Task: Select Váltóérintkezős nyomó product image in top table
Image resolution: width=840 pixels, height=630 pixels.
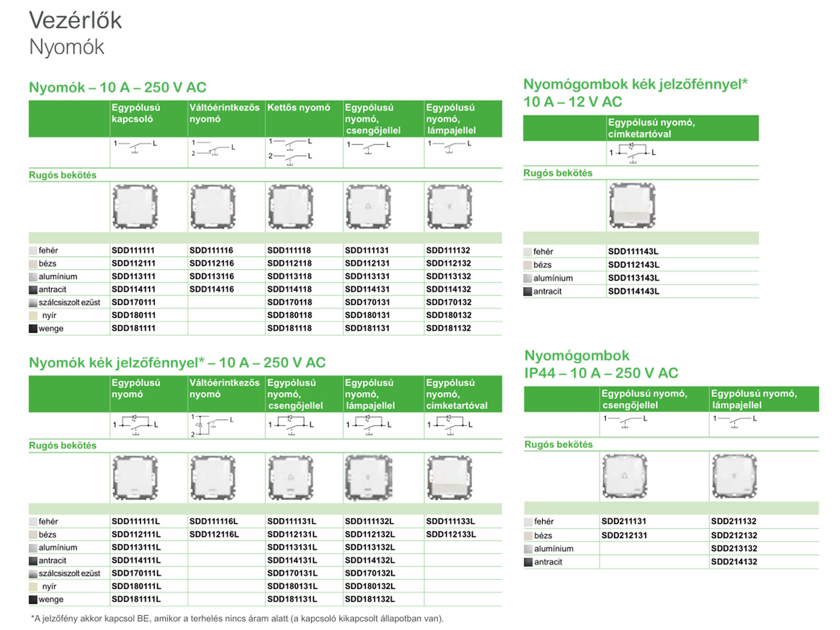Action: pos(213,207)
